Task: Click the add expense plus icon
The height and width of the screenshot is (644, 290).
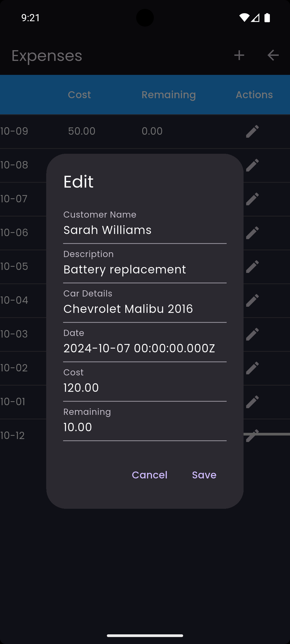Action: [x=239, y=55]
